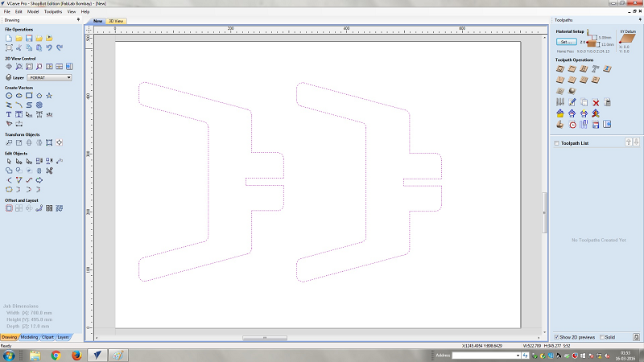
Task: Click the Estimate Machining Times clock icon
Action: [x=572, y=125]
